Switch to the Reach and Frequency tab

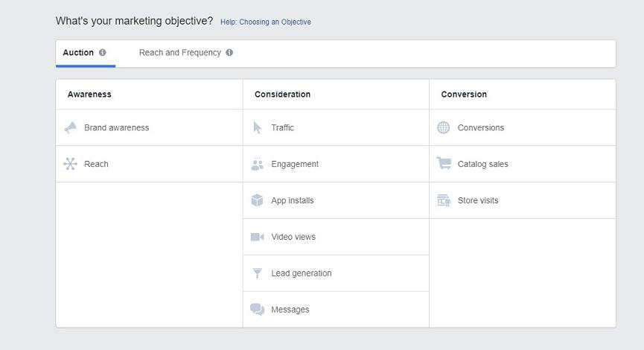(179, 53)
